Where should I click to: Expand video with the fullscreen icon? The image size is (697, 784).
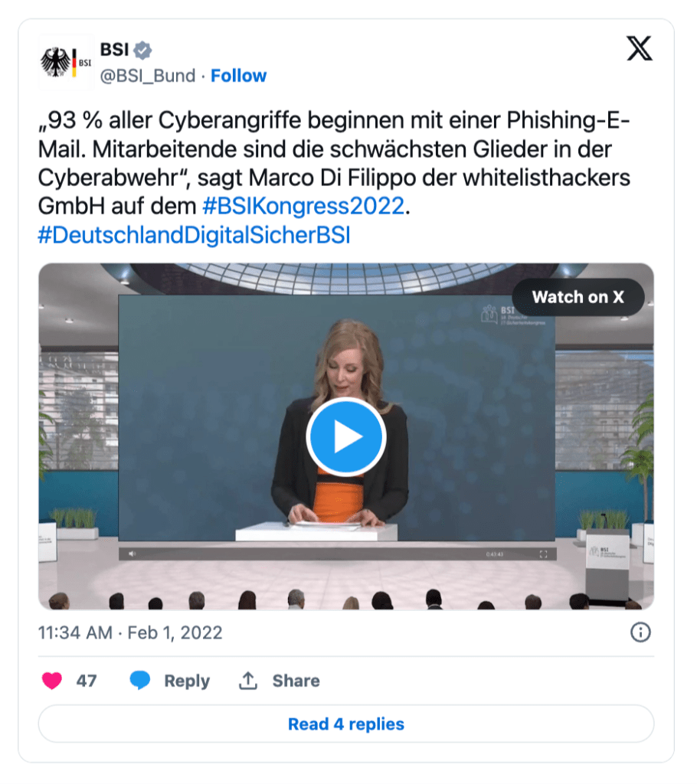coord(543,554)
